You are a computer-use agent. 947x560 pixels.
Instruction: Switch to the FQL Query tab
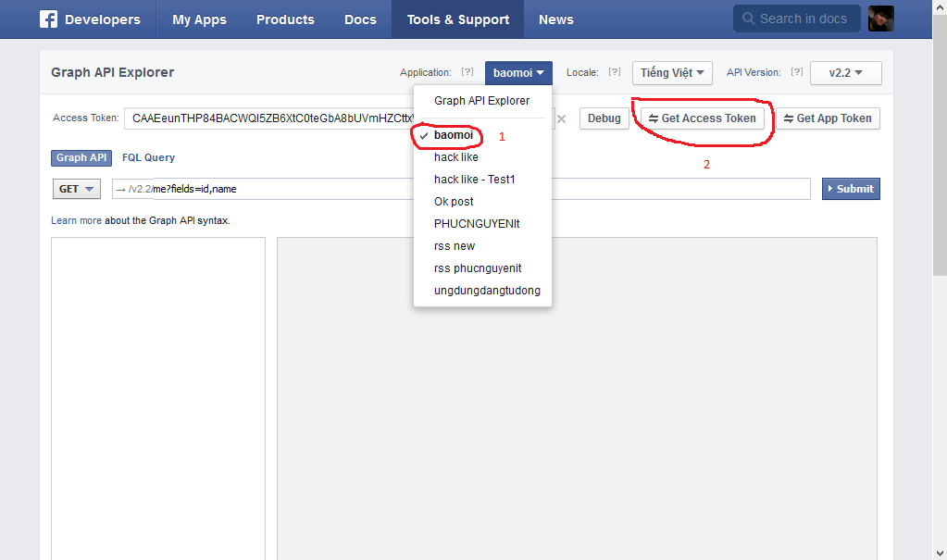pyautogui.click(x=148, y=157)
